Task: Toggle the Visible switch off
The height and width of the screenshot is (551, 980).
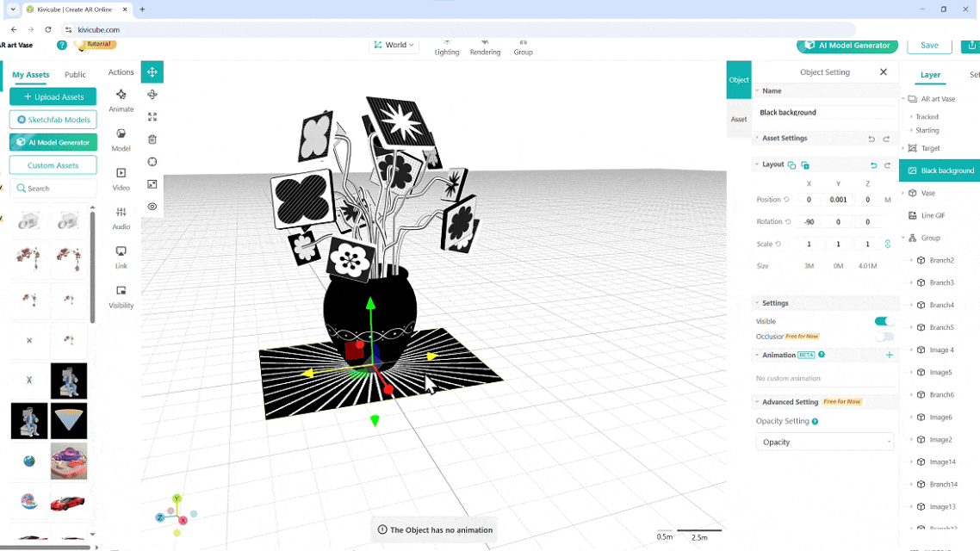Action: (x=884, y=321)
